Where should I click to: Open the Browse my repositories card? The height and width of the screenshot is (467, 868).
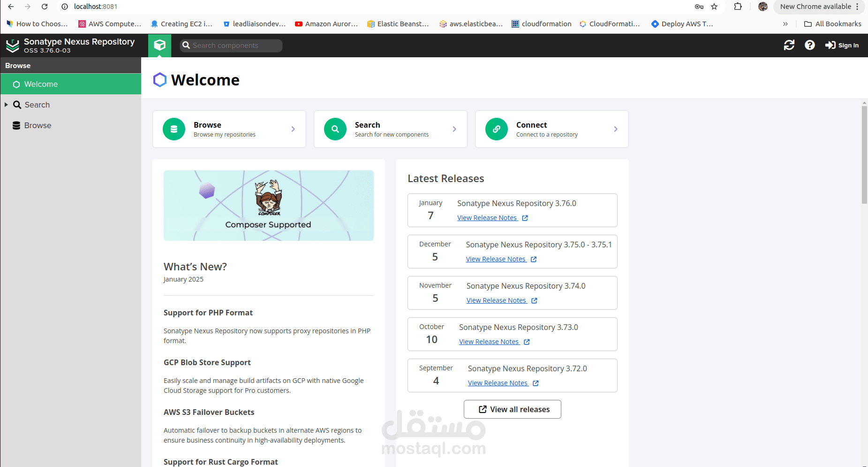coord(229,129)
